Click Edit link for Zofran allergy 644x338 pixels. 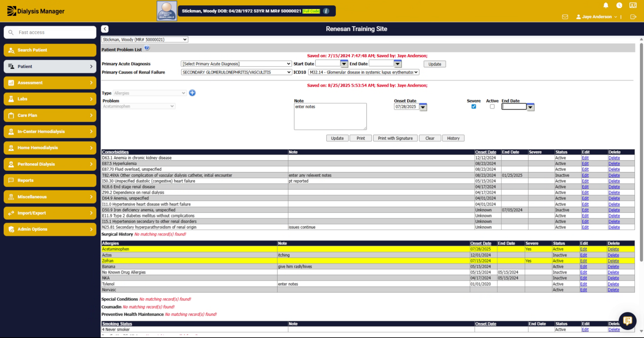pyautogui.click(x=583, y=261)
